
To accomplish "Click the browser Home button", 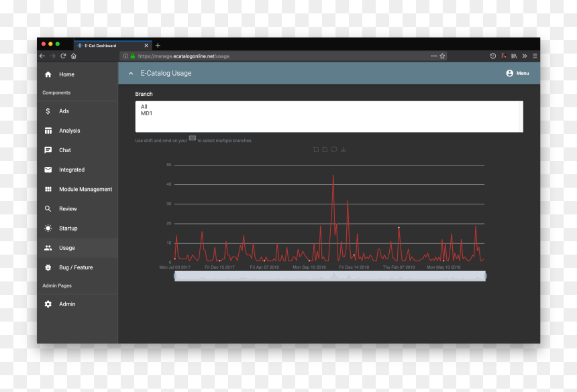I will coord(74,56).
